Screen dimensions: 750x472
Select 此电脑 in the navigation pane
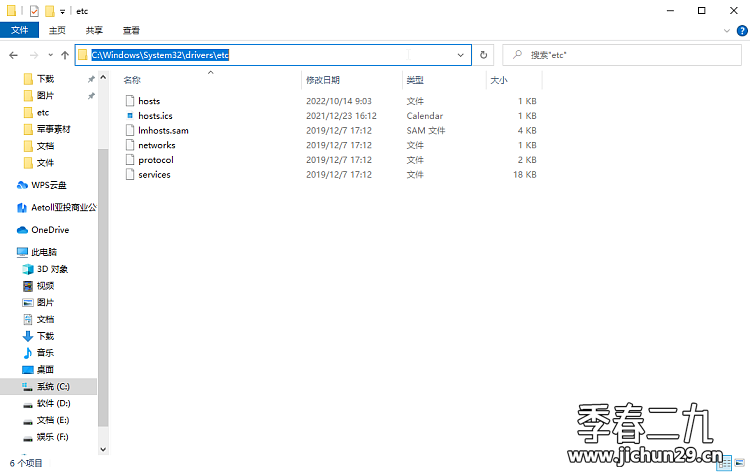pos(44,252)
